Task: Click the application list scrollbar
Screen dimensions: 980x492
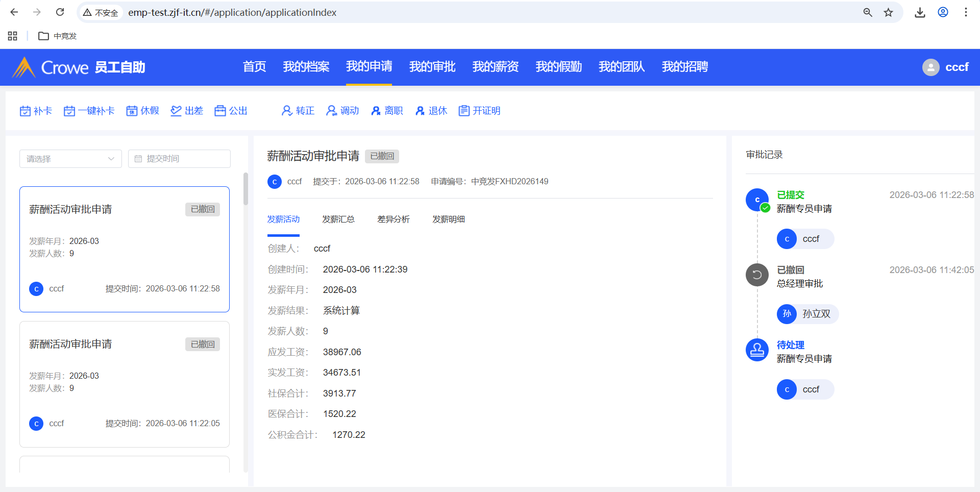Action: pos(246,189)
